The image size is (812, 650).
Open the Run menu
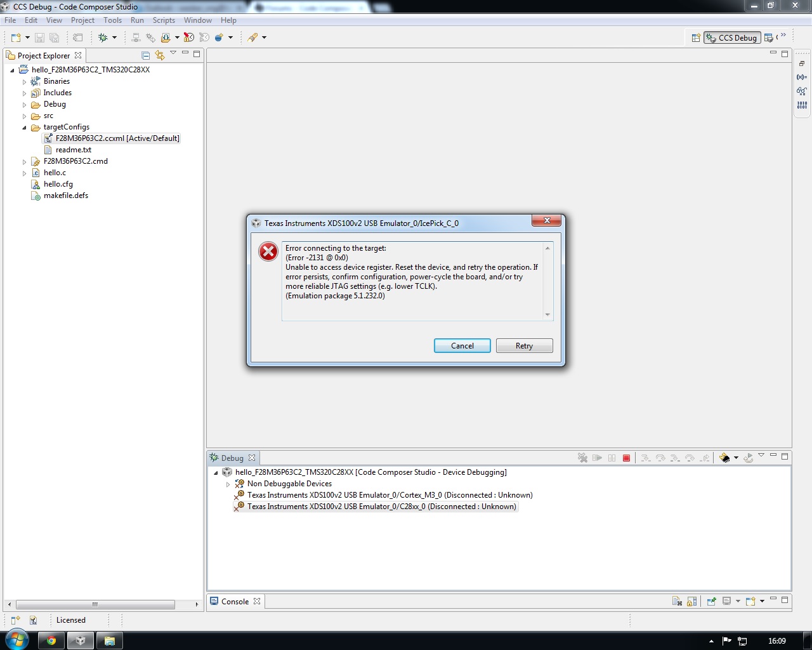coord(137,20)
